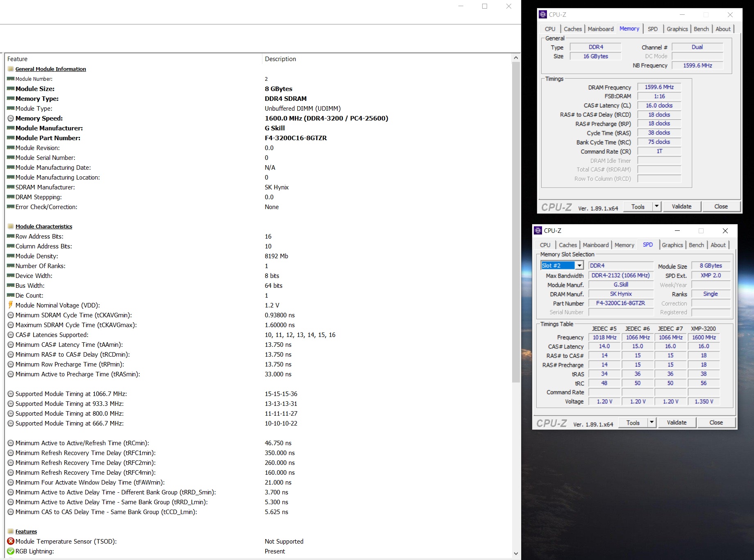Click the XMP-3200 frequency 1600 MHz cell
754x560 pixels.
coord(704,337)
